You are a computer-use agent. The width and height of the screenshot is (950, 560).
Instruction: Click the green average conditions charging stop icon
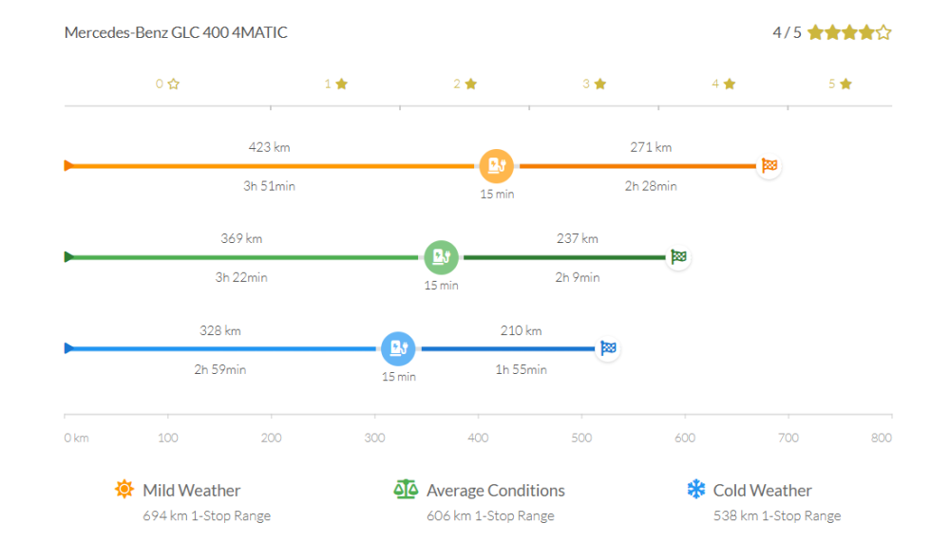(x=441, y=257)
